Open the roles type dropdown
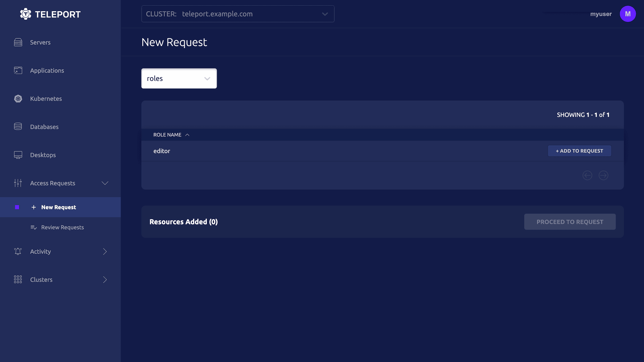644x362 pixels. click(x=179, y=78)
